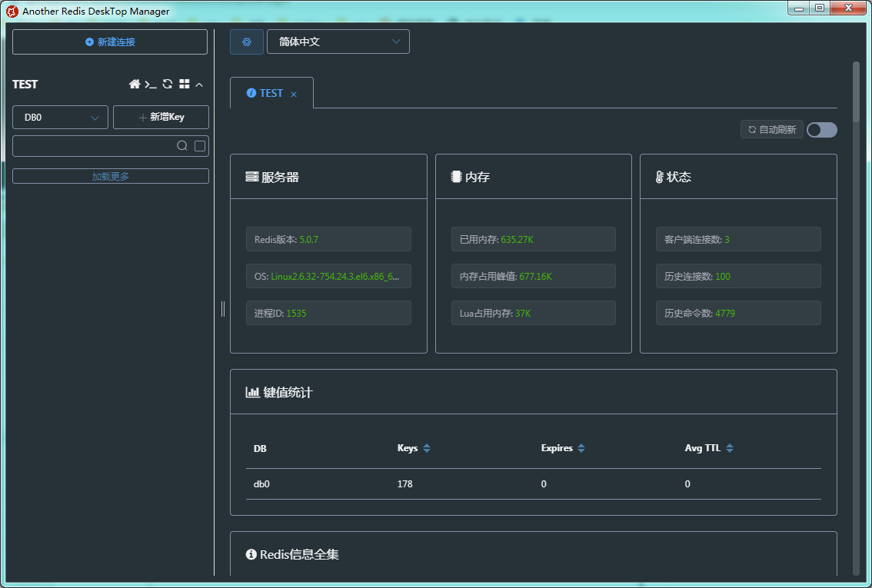The width and height of the screenshot is (872, 588).
Task: Sort the table by Avg TTL column
Action: click(730, 448)
